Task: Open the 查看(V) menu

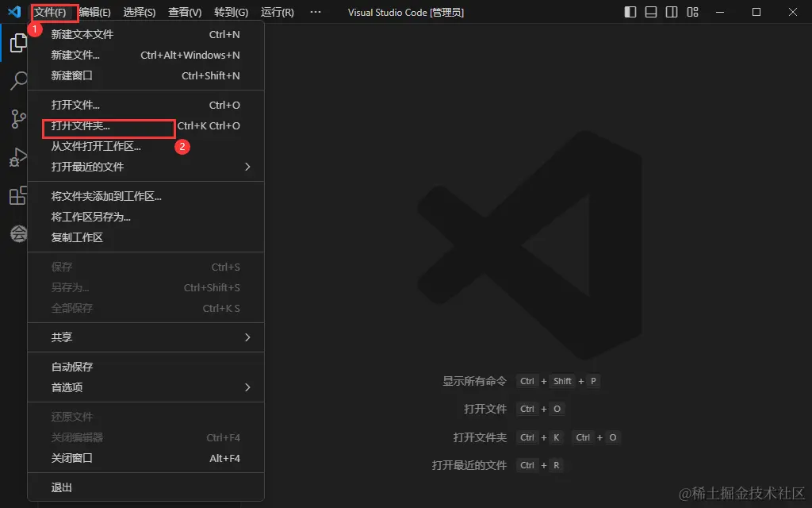Action: click(185, 12)
